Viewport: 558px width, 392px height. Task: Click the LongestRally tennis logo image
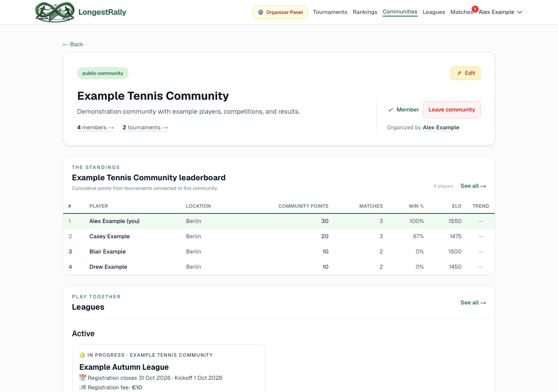tap(54, 12)
